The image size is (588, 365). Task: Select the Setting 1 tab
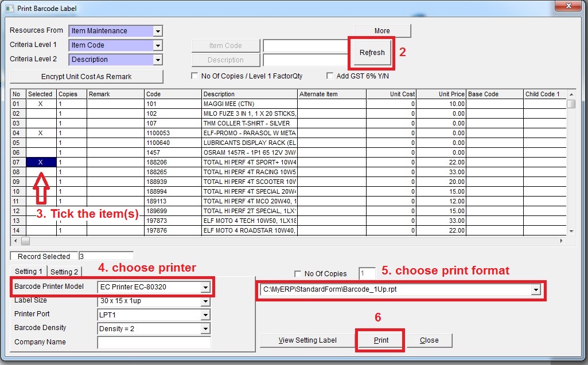[29, 272]
